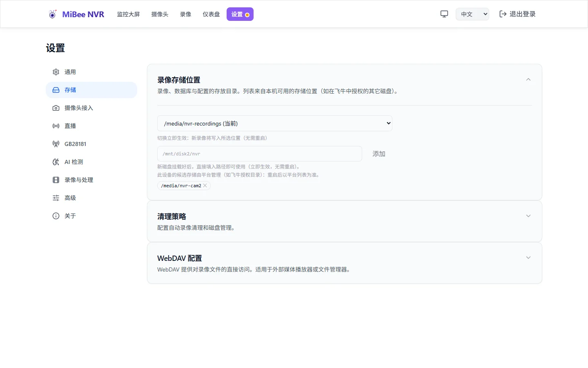
Task: Click the info icon beside 关于
Action: click(x=56, y=216)
